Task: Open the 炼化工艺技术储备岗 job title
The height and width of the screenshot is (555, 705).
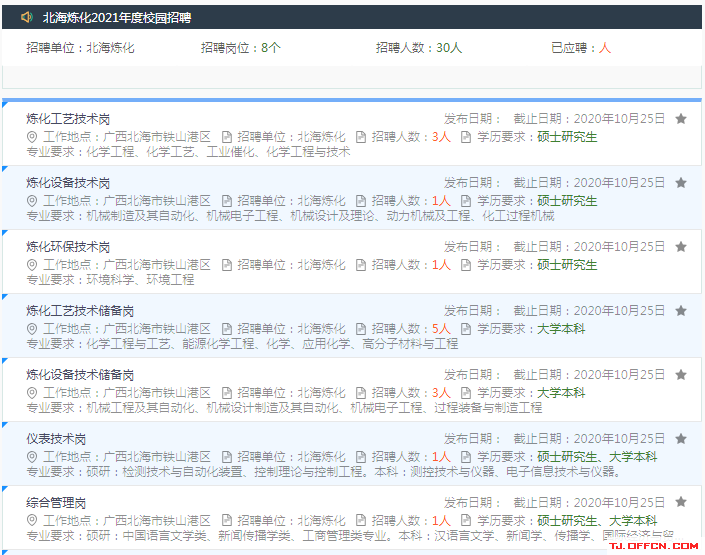Action: coord(80,311)
